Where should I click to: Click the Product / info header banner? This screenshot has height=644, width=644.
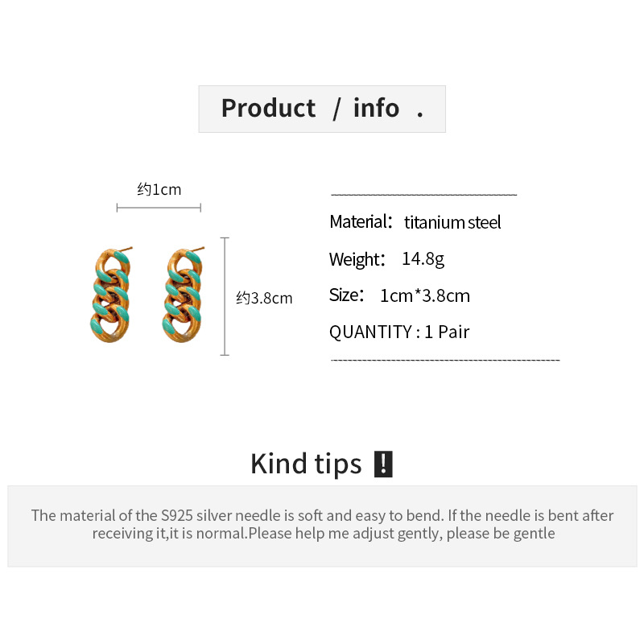point(322,109)
